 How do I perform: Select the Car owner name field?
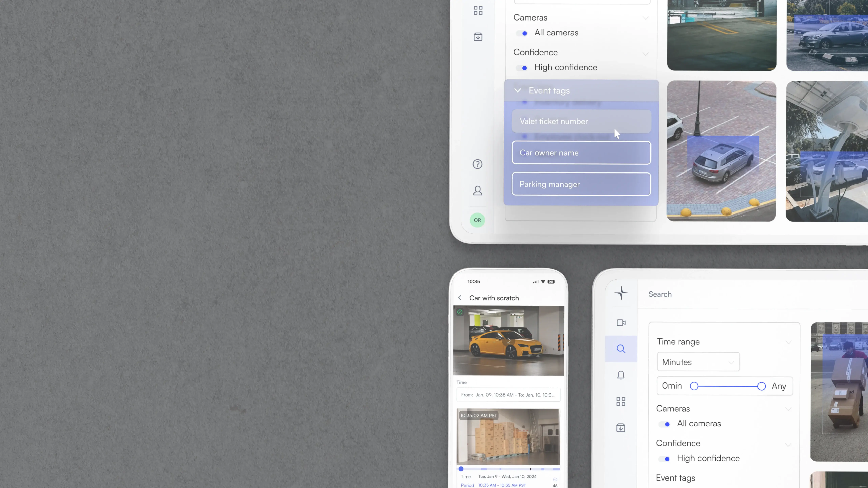pos(581,152)
